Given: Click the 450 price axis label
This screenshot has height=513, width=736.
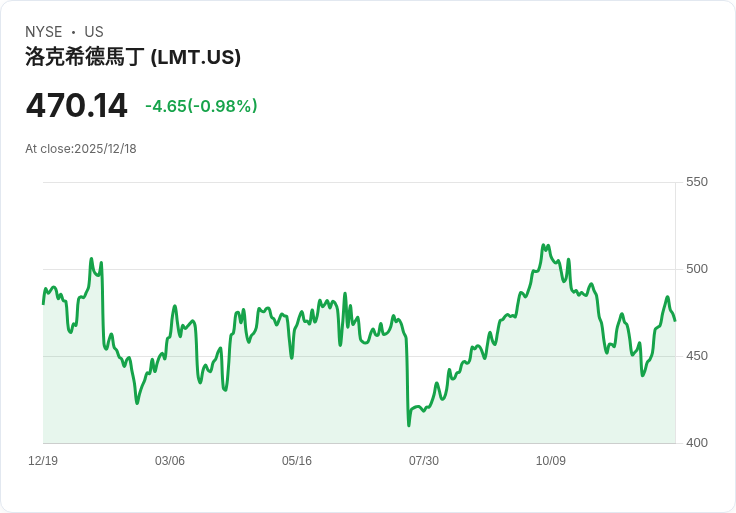Looking at the screenshot, I should point(697,356).
